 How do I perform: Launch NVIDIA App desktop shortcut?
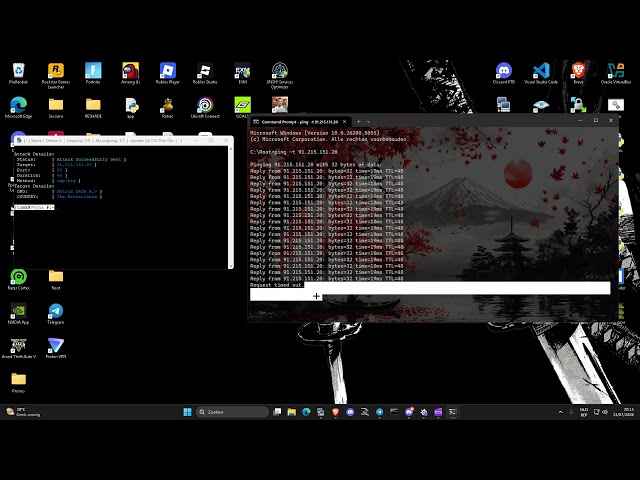(18, 313)
